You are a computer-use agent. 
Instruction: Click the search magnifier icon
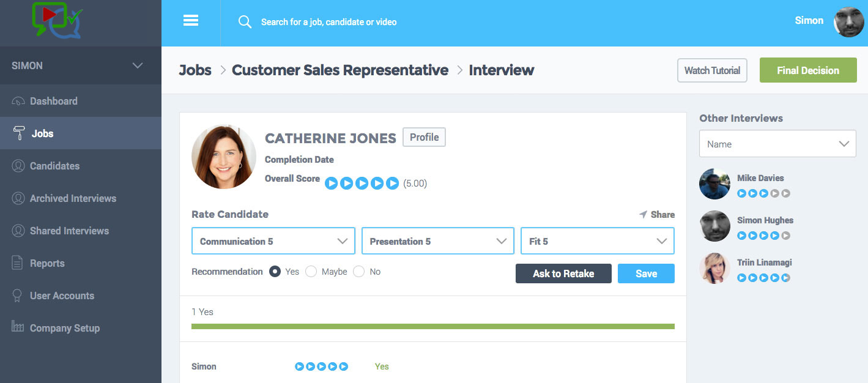245,21
